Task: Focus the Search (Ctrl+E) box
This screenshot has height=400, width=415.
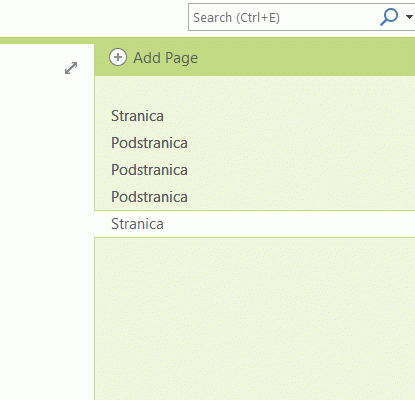Action: pos(283,17)
